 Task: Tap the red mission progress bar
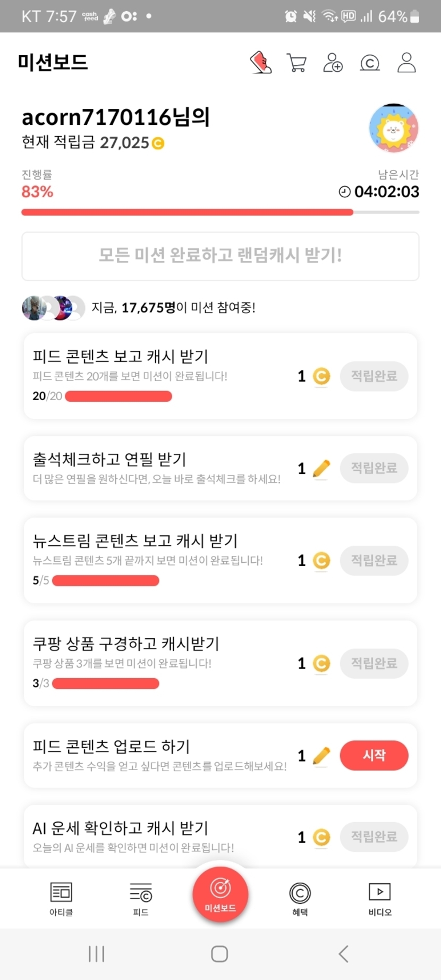pos(187,213)
